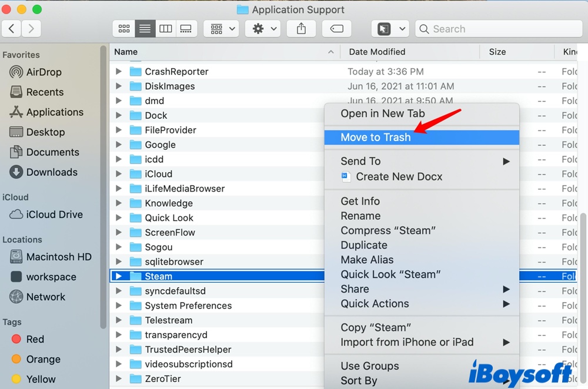588x389 pixels.
Task: Open the Share submenu
Action: click(422, 289)
